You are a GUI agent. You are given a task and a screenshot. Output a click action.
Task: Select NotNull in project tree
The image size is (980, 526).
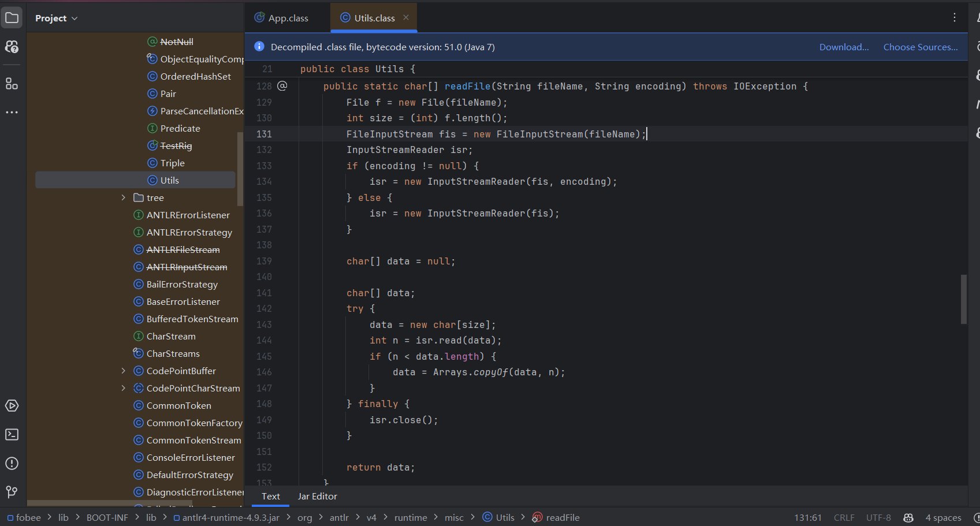177,42
